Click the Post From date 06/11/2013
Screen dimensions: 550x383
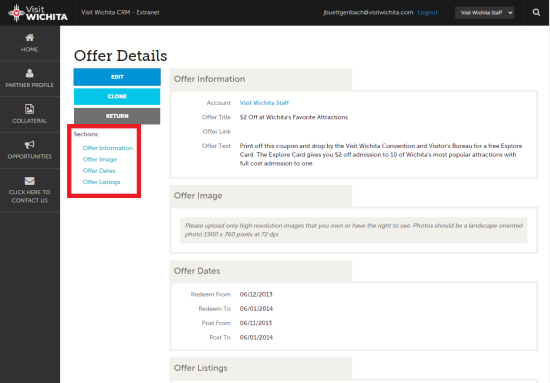coord(256,323)
